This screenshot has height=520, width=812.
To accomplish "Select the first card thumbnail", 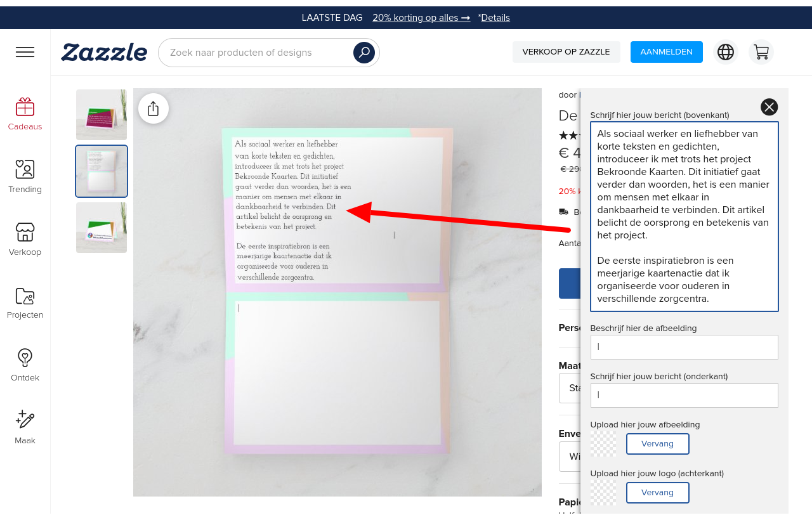I will 101,115.
